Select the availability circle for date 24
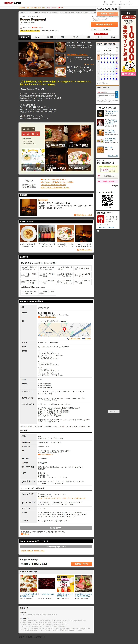The width and height of the screenshot is (138, 644). (104, 74)
